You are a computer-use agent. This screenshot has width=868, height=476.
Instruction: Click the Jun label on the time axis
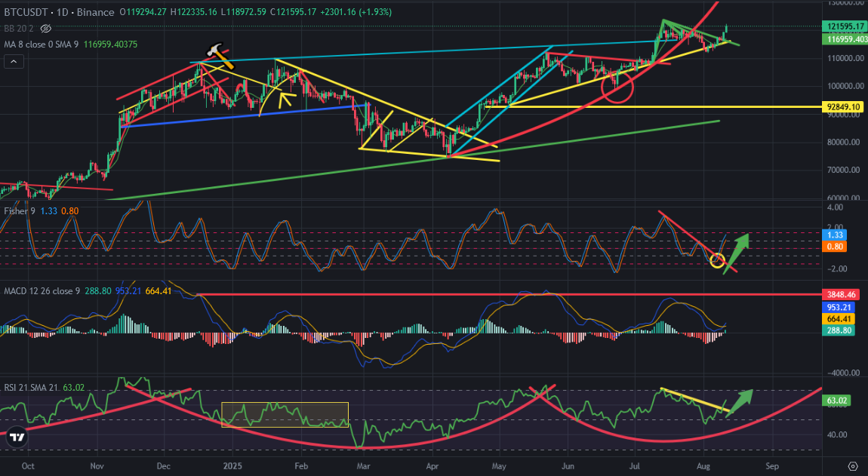pyautogui.click(x=568, y=466)
